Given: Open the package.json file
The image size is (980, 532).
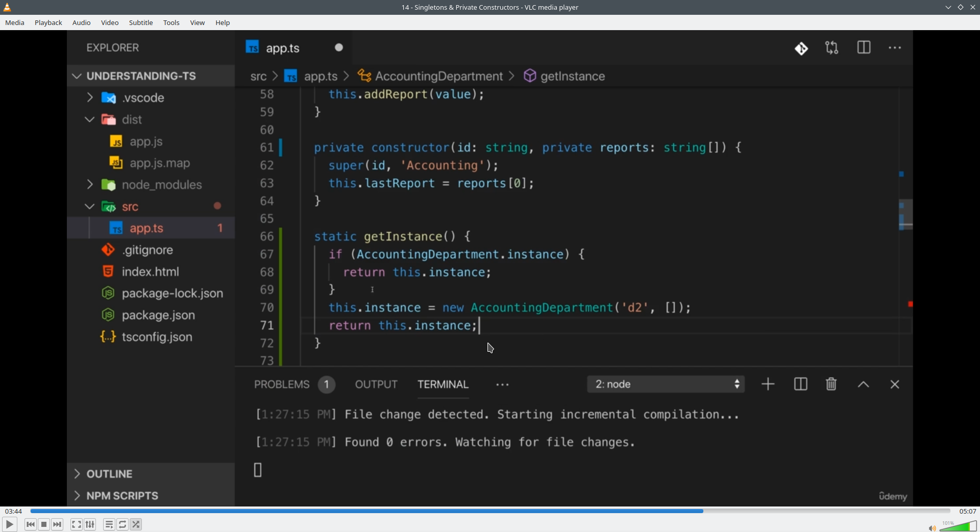Looking at the screenshot, I should [151, 315].
